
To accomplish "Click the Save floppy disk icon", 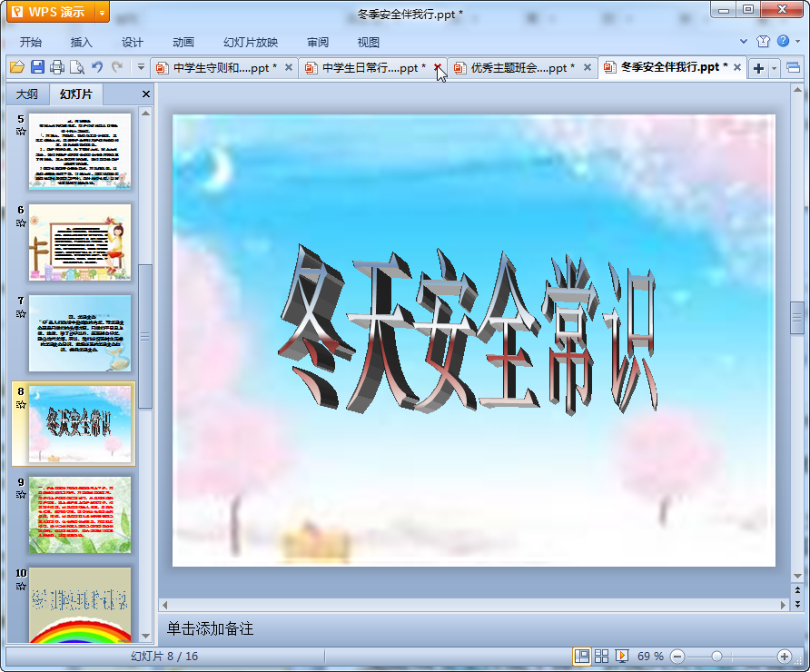I will pos(37,67).
